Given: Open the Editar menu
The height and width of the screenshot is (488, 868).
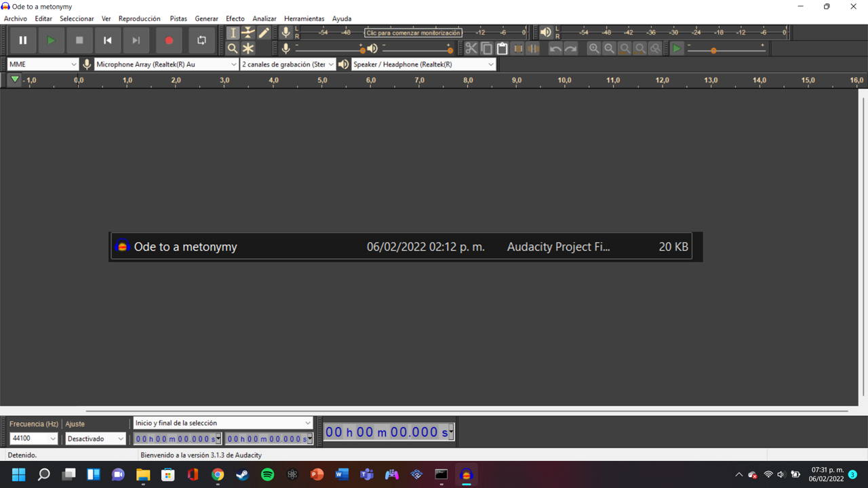Looking at the screenshot, I should coord(43,18).
